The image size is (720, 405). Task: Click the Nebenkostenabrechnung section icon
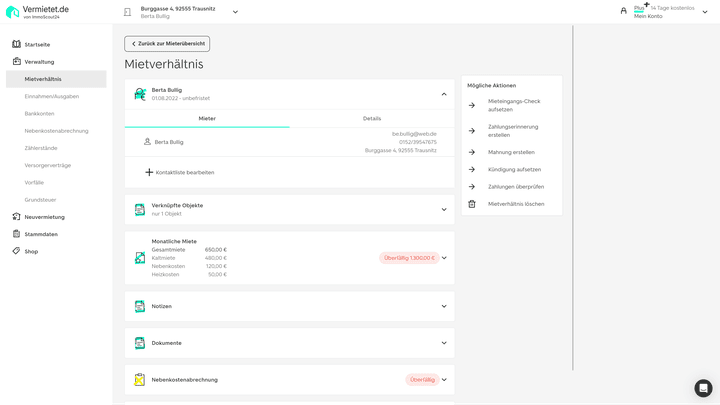tap(140, 380)
